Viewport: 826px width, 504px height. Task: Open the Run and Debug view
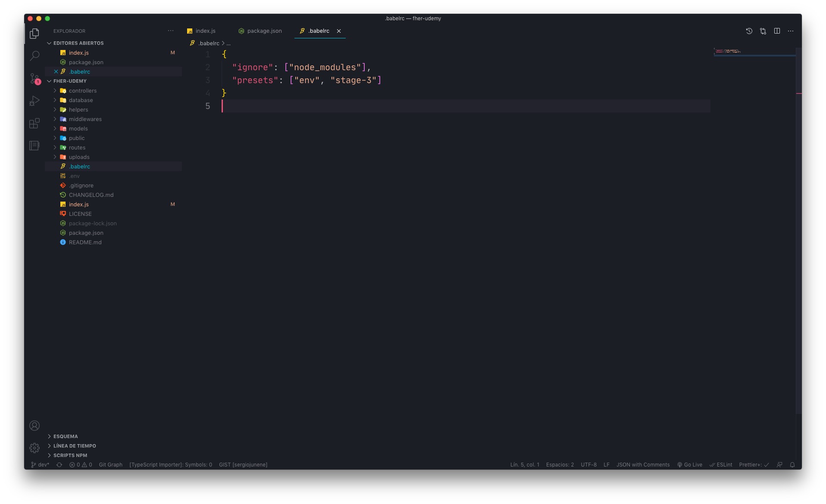click(x=34, y=101)
